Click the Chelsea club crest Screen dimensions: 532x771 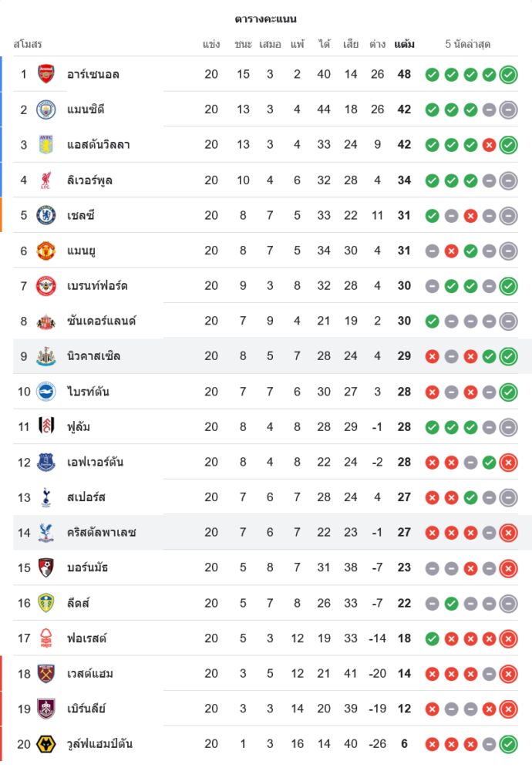click(x=46, y=215)
